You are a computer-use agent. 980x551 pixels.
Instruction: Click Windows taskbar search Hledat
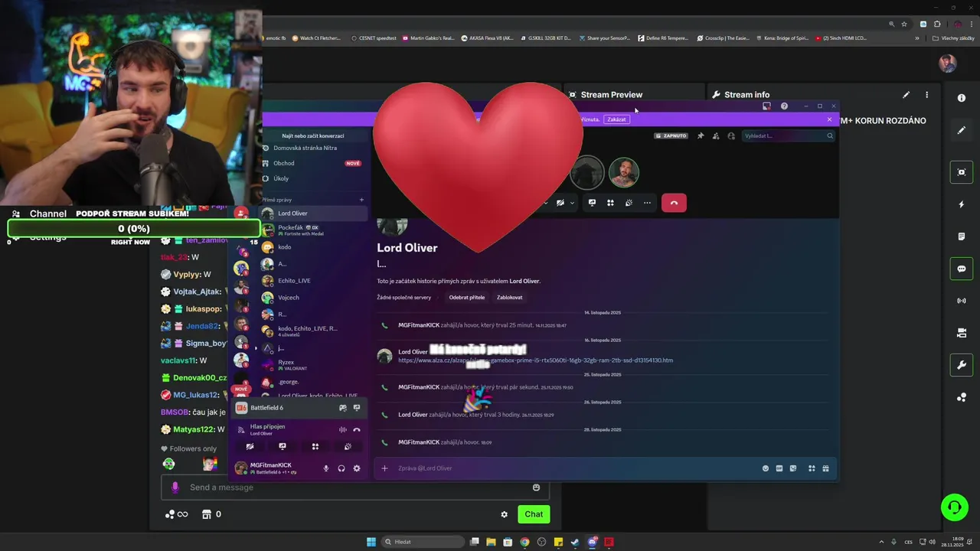coord(423,542)
